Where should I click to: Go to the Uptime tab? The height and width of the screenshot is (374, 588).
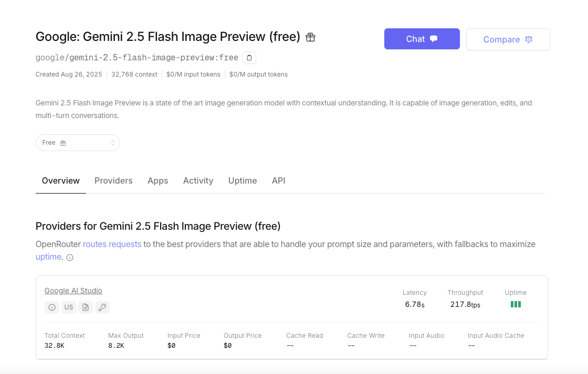coord(243,180)
